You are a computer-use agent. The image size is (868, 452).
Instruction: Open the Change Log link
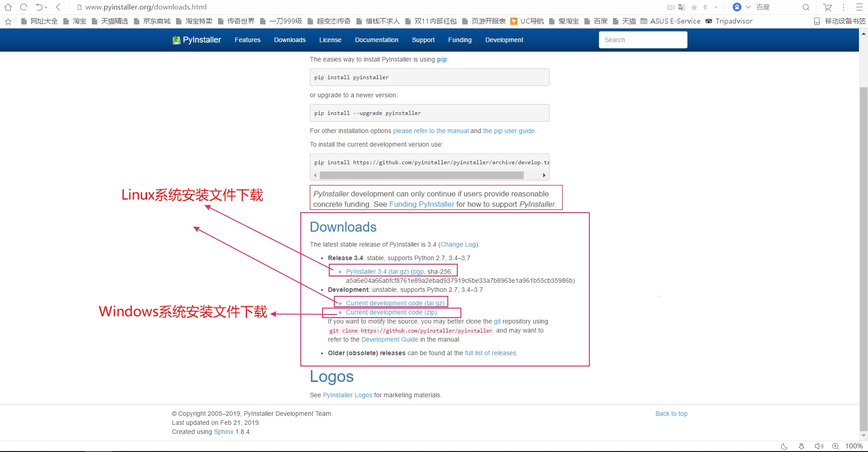pos(458,244)
